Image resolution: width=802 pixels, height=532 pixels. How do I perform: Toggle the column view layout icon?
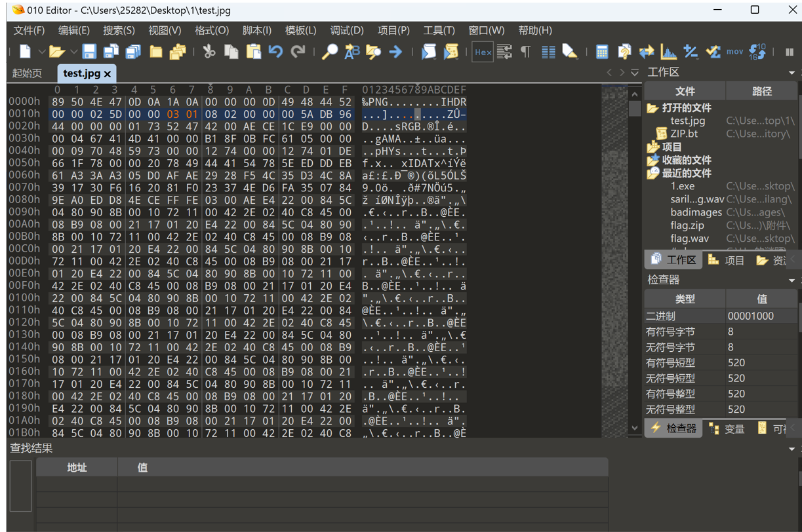pyautogui.click(x=548, y=52)
